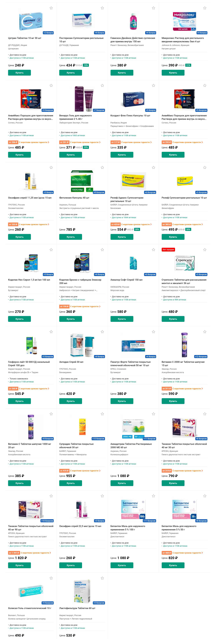Favorite the Гевискон suspension with star
Screen dimensions: 214x644
153,8
